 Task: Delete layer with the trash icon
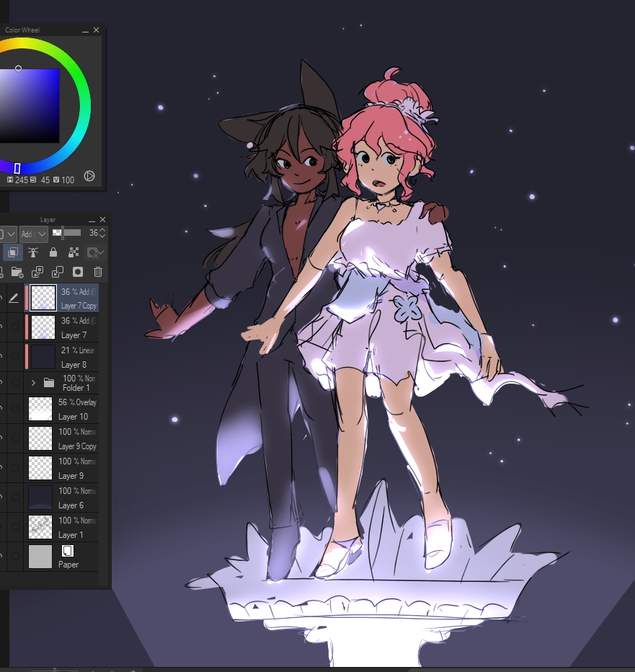[98, 272]
